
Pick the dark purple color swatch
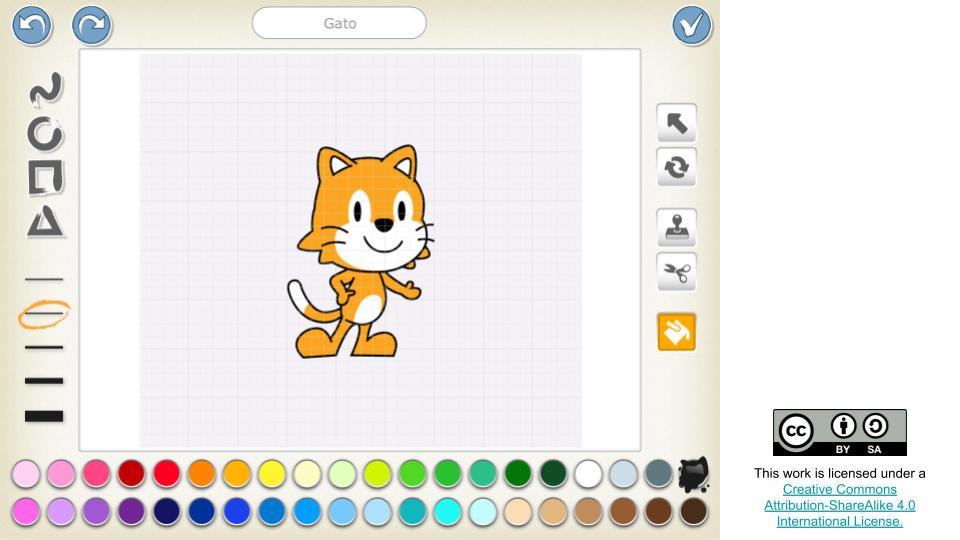[131, 511]
